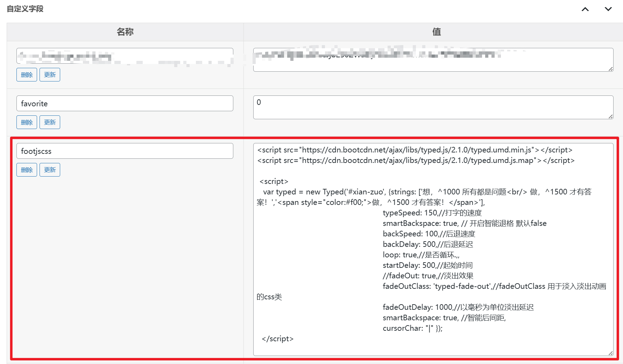This screenshot has width=623, height=364.
Task: Click the backSpeed: 100 line in footjscss value
Action: [429, 234]
